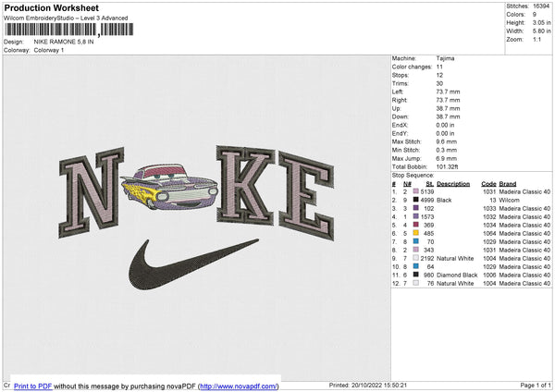Click the embroidered letter E
The height and width of the screenshot is (392, 555).
point(306,196)
